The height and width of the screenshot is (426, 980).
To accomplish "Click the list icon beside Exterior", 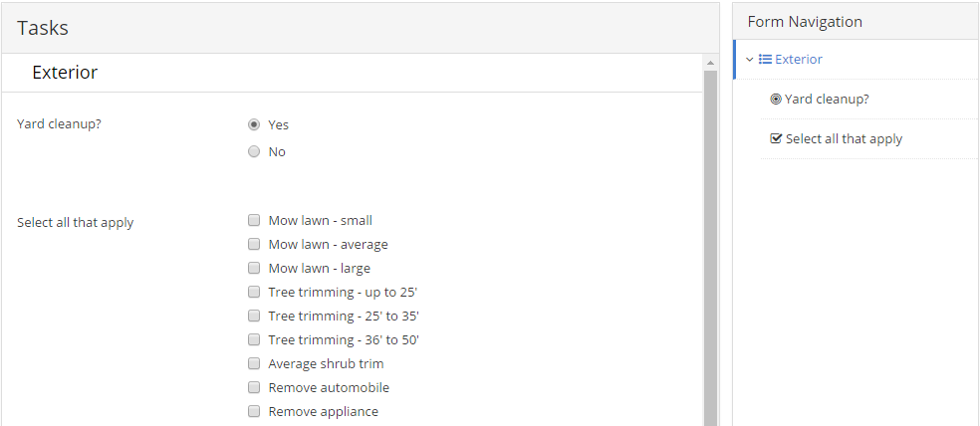I will pos(765,60).
